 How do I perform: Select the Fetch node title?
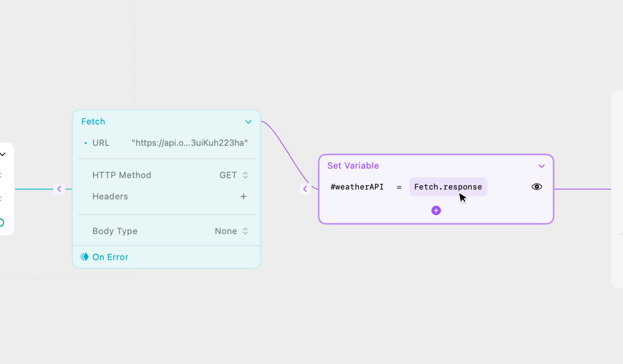point(93,122)
